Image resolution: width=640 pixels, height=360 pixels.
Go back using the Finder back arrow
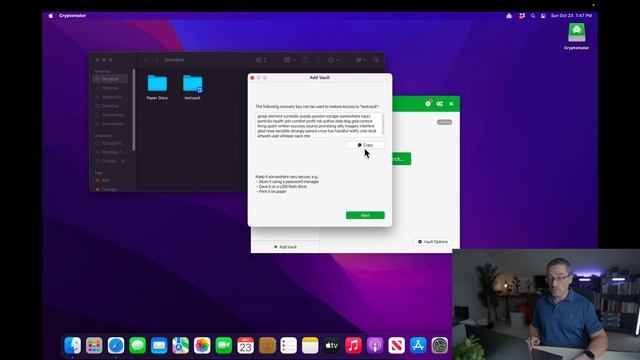pos(146,60)
